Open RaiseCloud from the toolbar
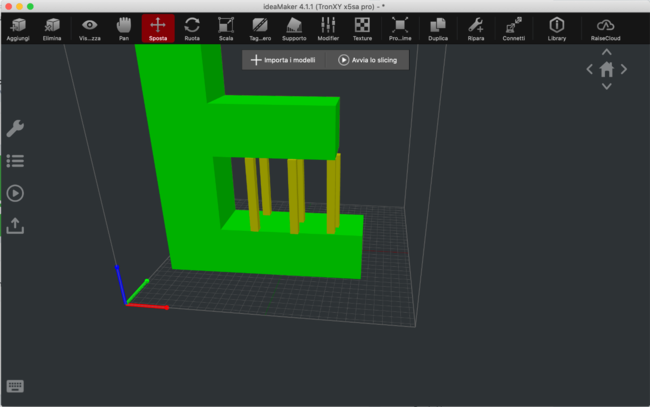The height and width of the screenshot is (407, 650). [x=605, y=27]
